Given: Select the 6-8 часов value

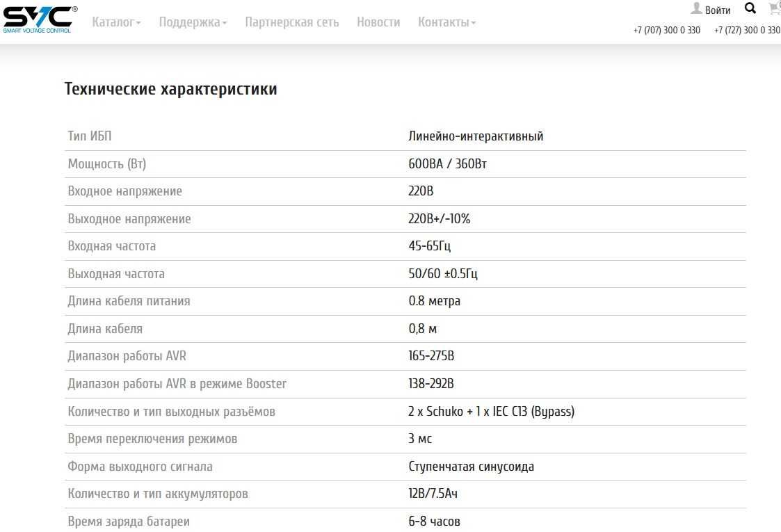Looking at the screenshot, I should coord(435,522).
